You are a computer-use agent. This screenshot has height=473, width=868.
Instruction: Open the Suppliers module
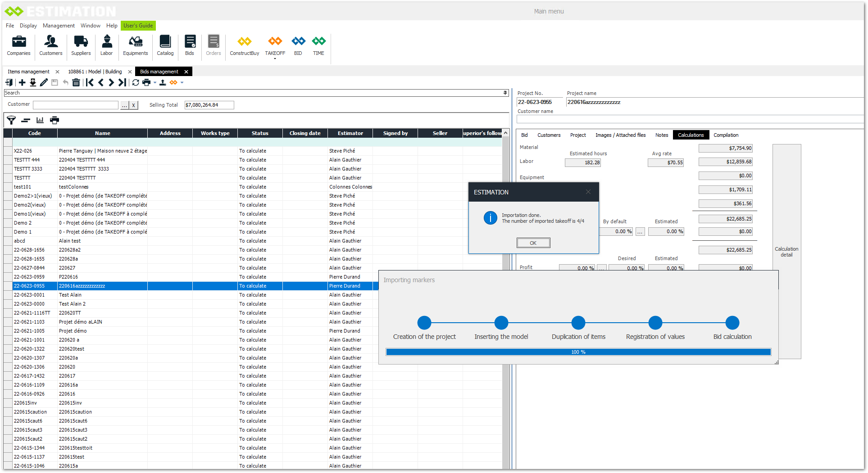(x=81, y=45)
